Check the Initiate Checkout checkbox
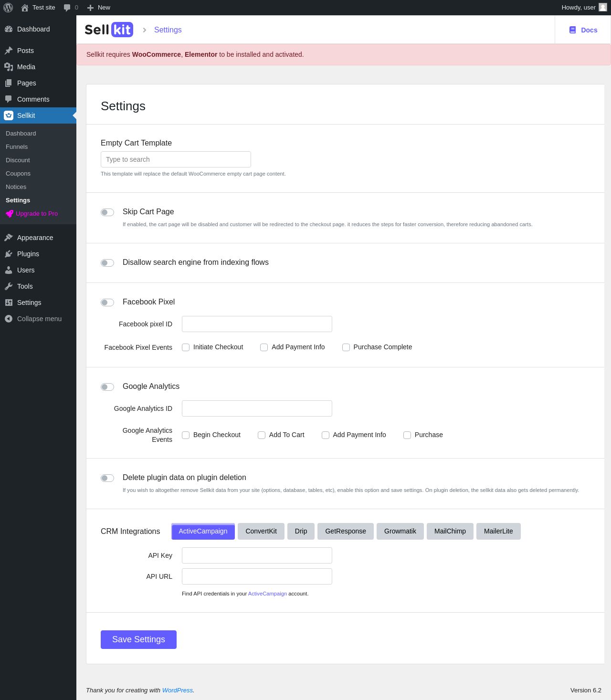This screenshot has height=700, width=611. pyautogui.click(x=186, y=347)
